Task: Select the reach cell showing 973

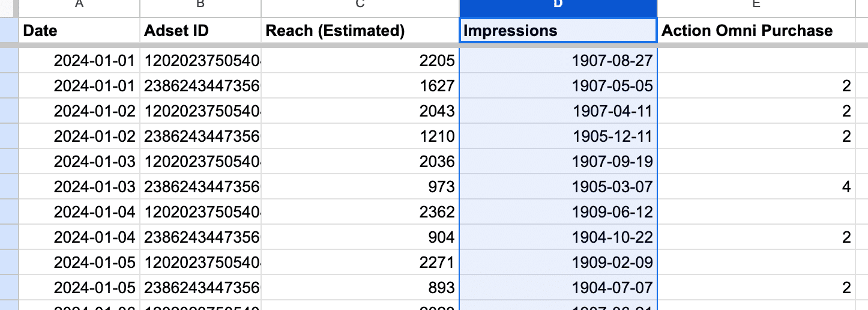Action: pyautogui.click(x=360, y=187)
